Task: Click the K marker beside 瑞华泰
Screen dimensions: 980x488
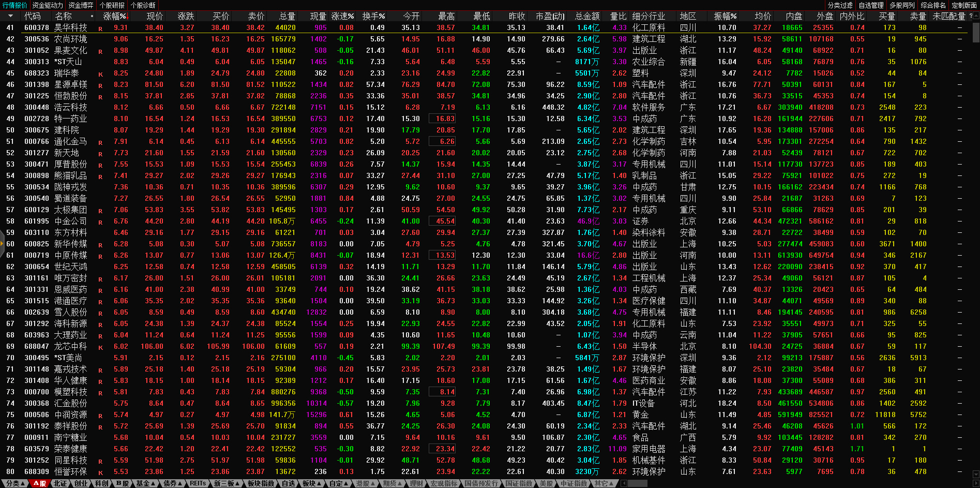Action: [100, 74]
